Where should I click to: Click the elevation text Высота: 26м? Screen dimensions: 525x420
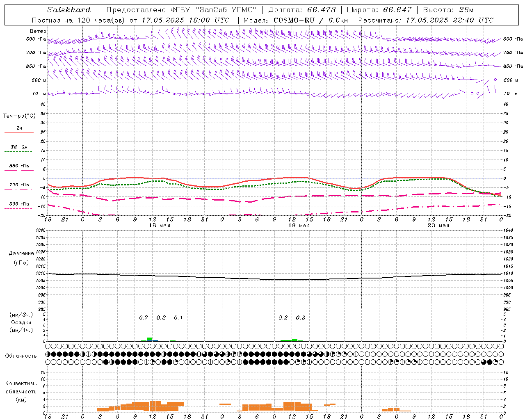coord(448,10)
